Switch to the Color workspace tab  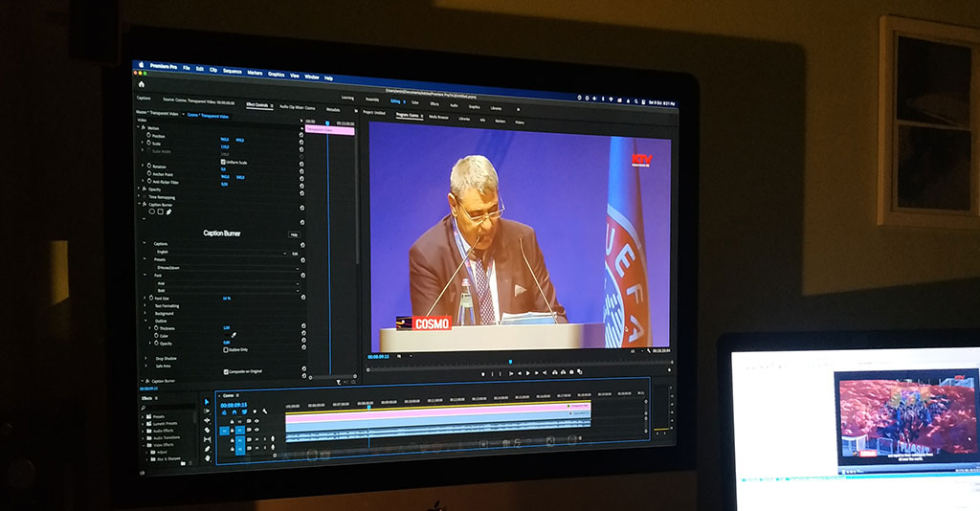coord(414,101)
